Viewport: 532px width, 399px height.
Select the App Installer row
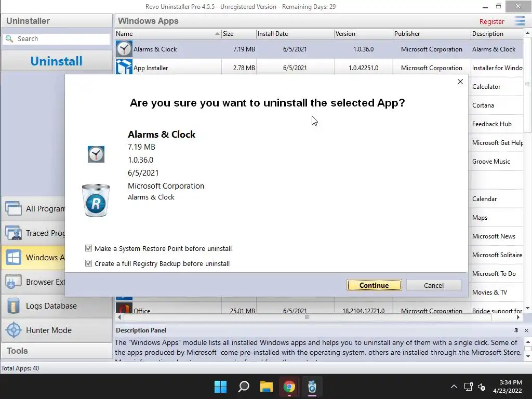(x=320, y=68)
